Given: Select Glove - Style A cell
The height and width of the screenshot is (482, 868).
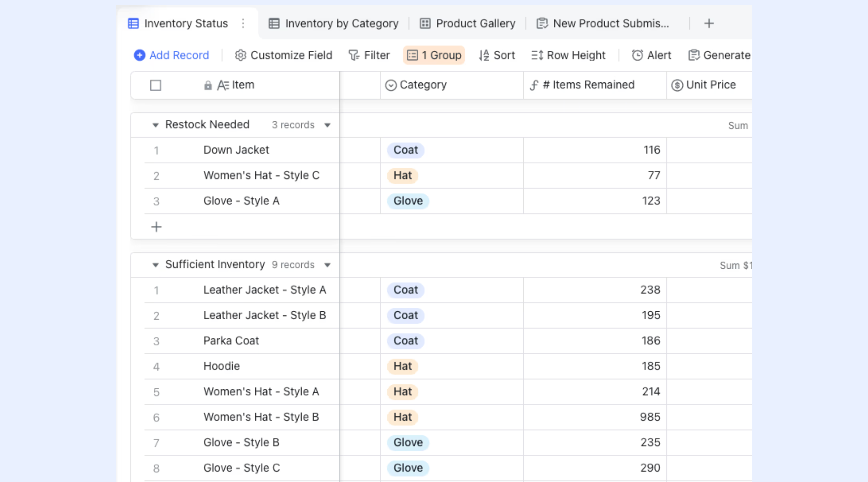Looking at the screenshot, I should pyautogui.click(x=241, y=201).
